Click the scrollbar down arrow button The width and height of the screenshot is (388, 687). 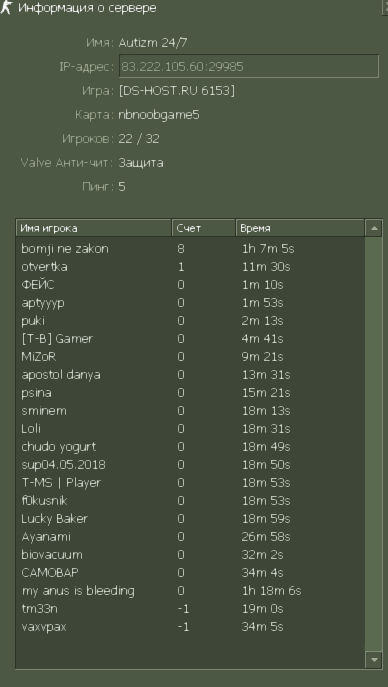(x=374, y=659)
